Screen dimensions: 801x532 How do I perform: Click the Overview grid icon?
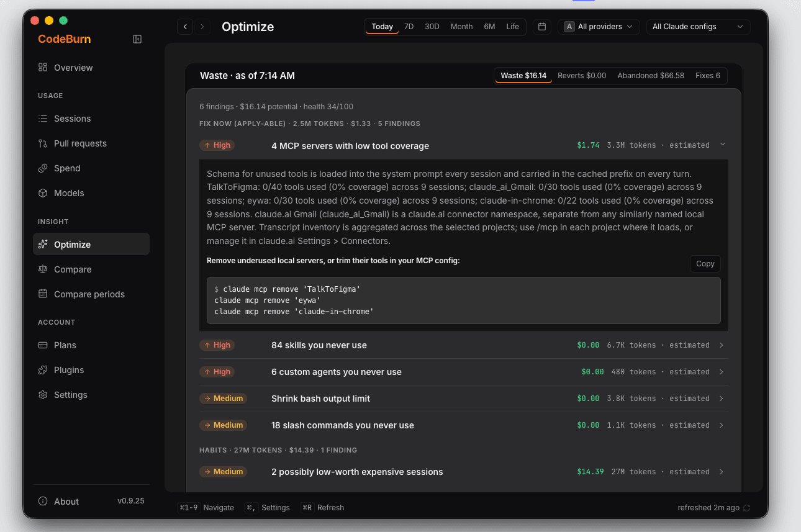[x=43, y=67]
